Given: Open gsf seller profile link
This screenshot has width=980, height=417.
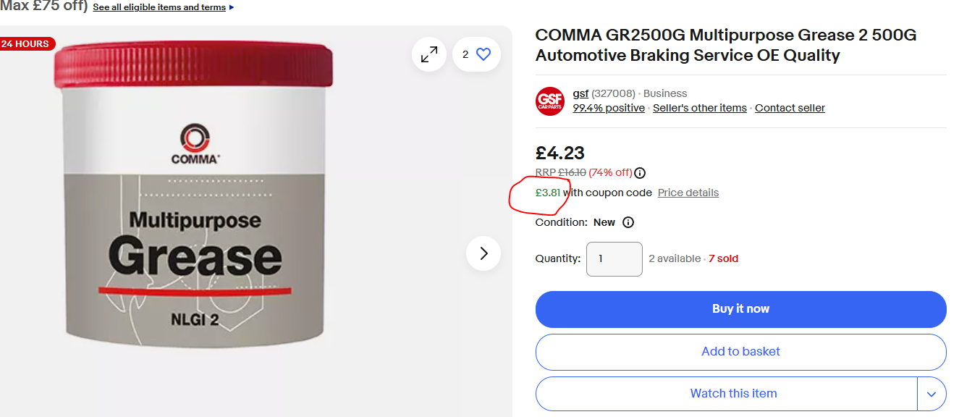Looking at the screenshot, I should (580, 93).
